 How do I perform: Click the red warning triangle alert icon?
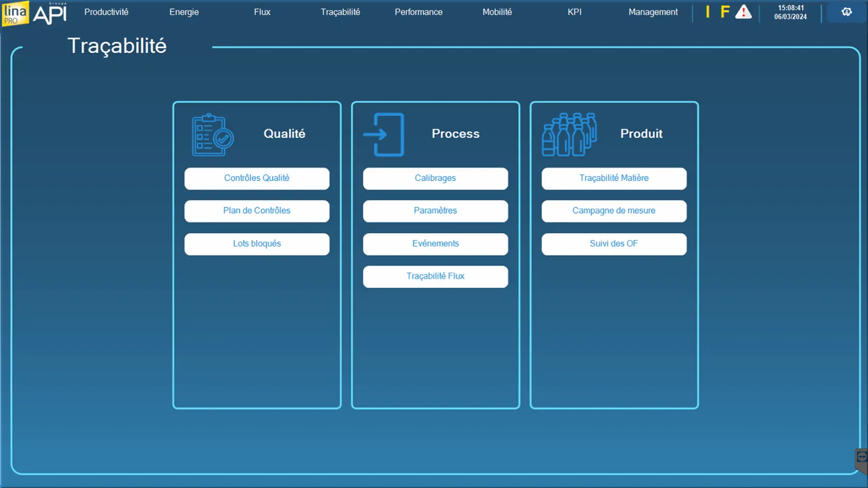tap(743, 12)
